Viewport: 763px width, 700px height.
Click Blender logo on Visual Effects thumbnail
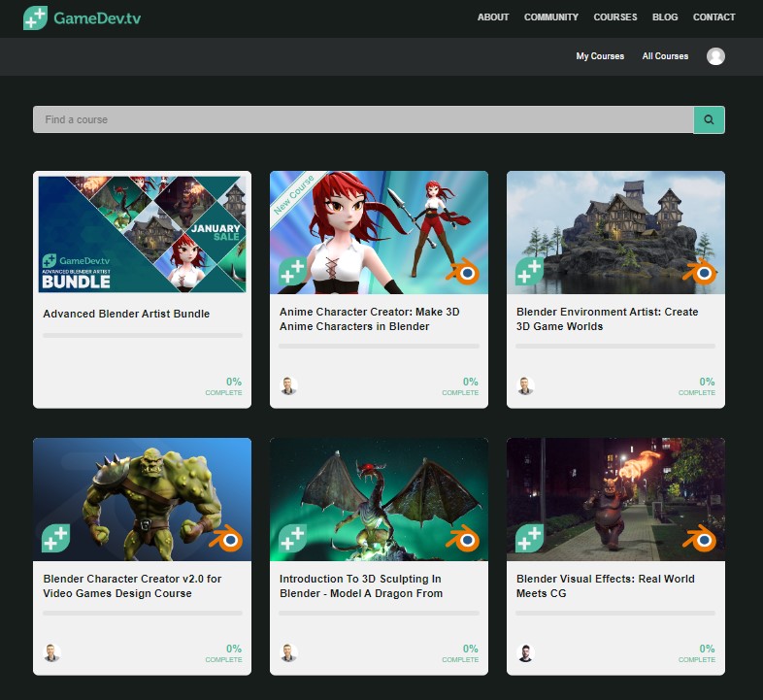coord(700,539)
